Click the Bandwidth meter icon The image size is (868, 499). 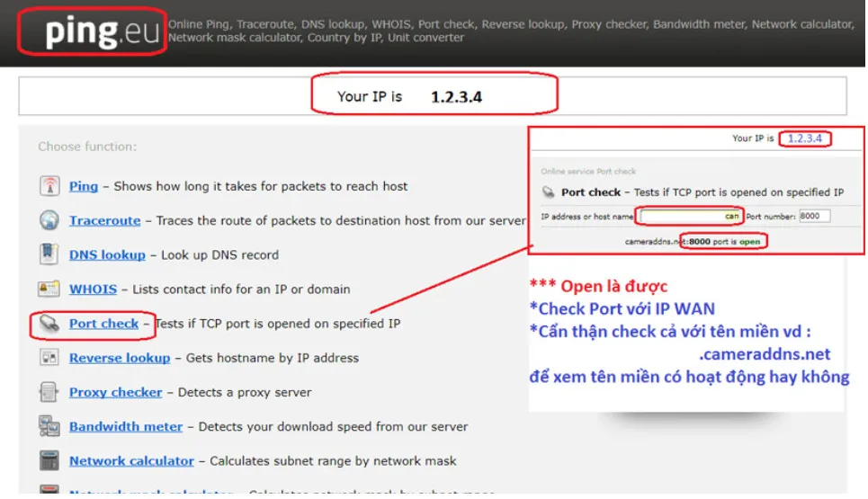49,426
